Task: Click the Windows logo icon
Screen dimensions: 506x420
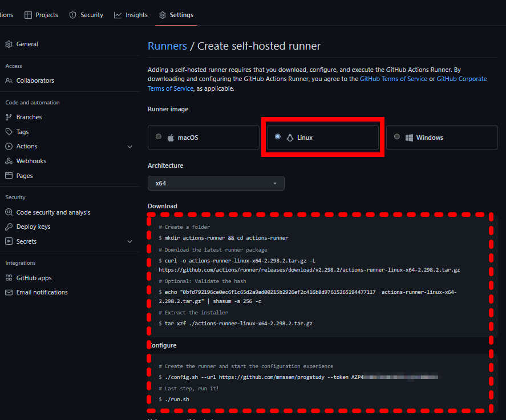Action: click(409, 138)
